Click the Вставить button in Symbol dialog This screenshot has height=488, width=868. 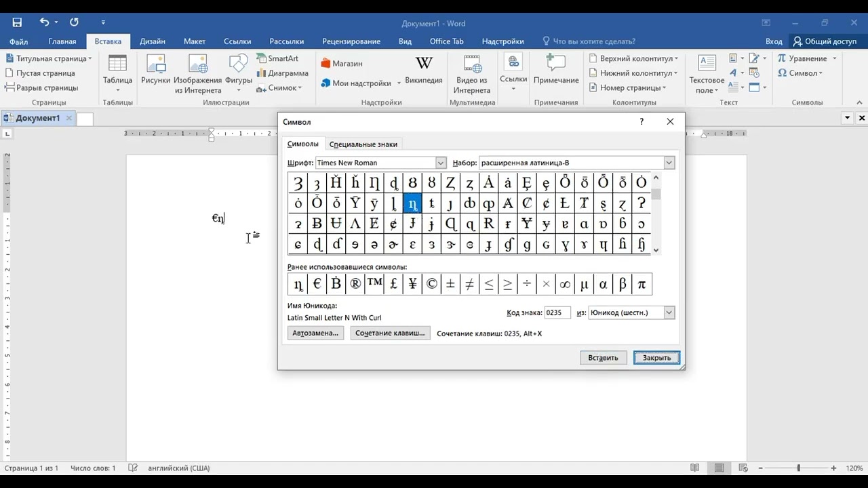603,358
